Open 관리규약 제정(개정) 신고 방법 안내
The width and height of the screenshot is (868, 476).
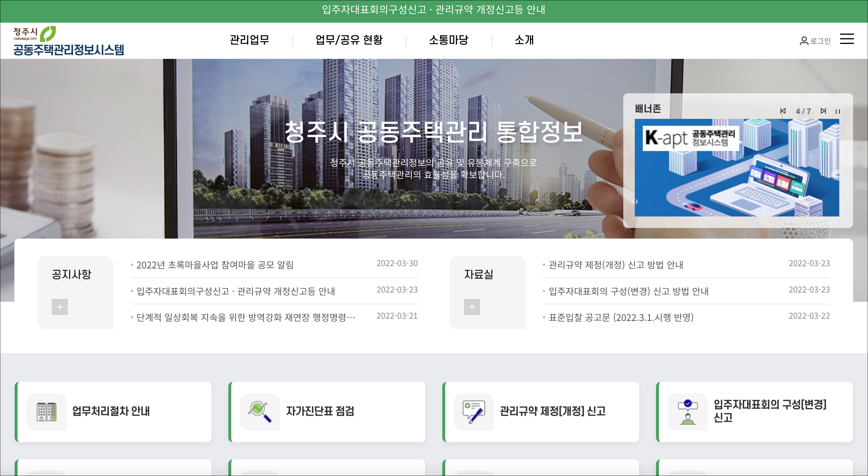click(x=616, y=265)
